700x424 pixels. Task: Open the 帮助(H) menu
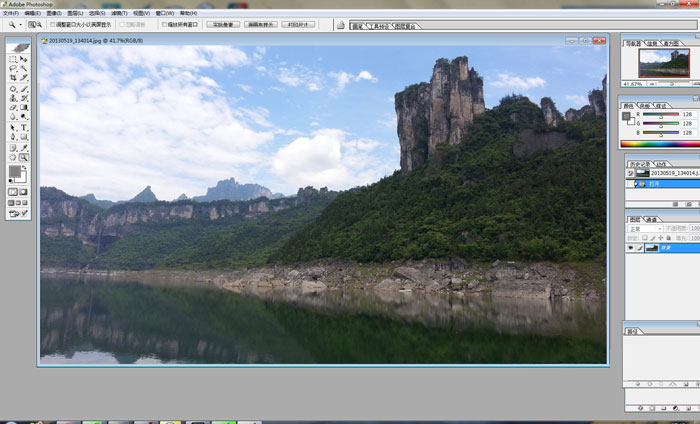point(188,13)
